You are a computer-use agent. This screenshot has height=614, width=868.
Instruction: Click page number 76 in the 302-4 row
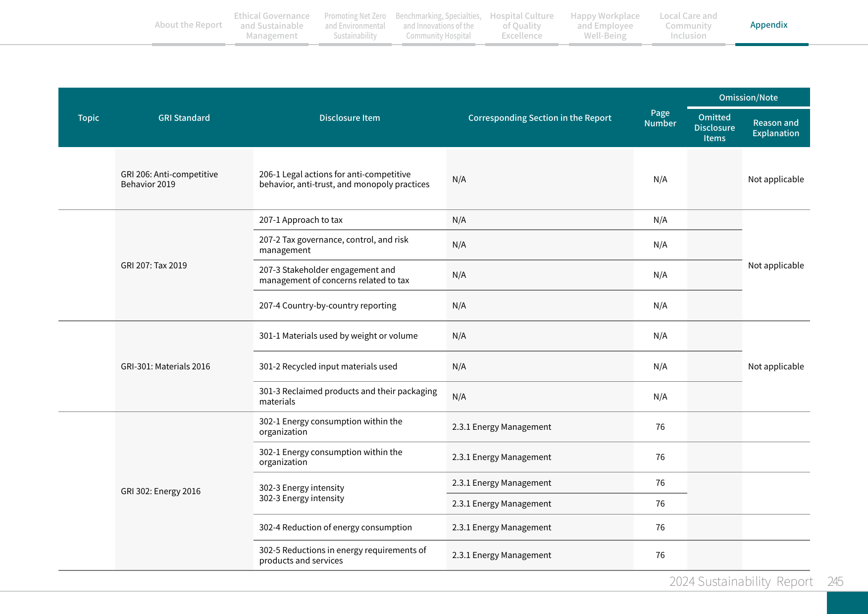point(660,527)
